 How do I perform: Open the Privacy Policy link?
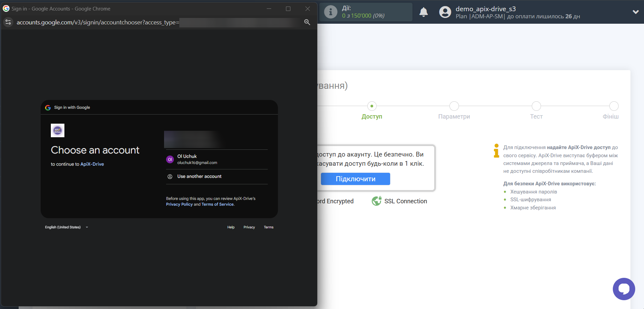[179, 204]
